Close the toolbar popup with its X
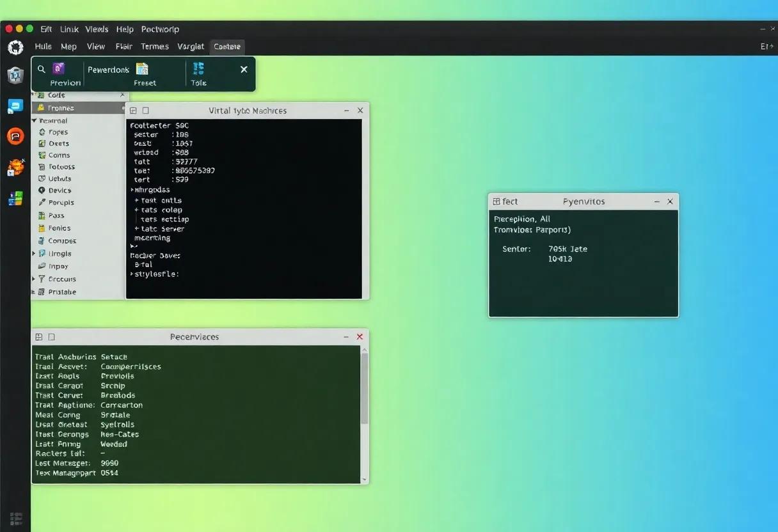The width and height of the screenshot is (778, 532). (x=244, y=69)
